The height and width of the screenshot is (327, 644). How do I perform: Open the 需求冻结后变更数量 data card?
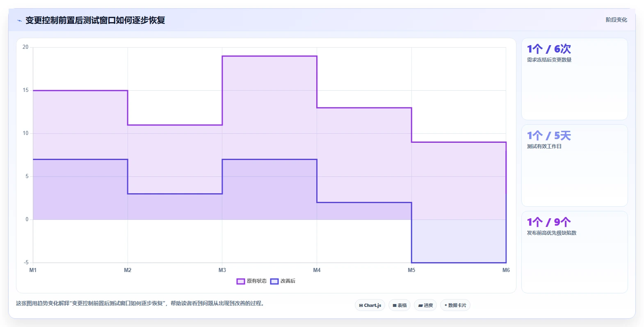[574, 79]
